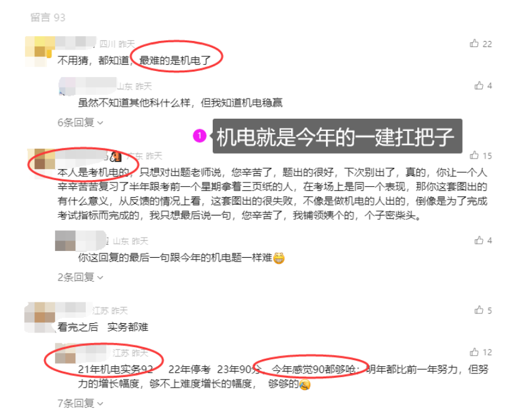Click the 留言 93 comments header
The height and width of the screenshot is (409, 532).
pyautogui.click(x=48, y=17)
